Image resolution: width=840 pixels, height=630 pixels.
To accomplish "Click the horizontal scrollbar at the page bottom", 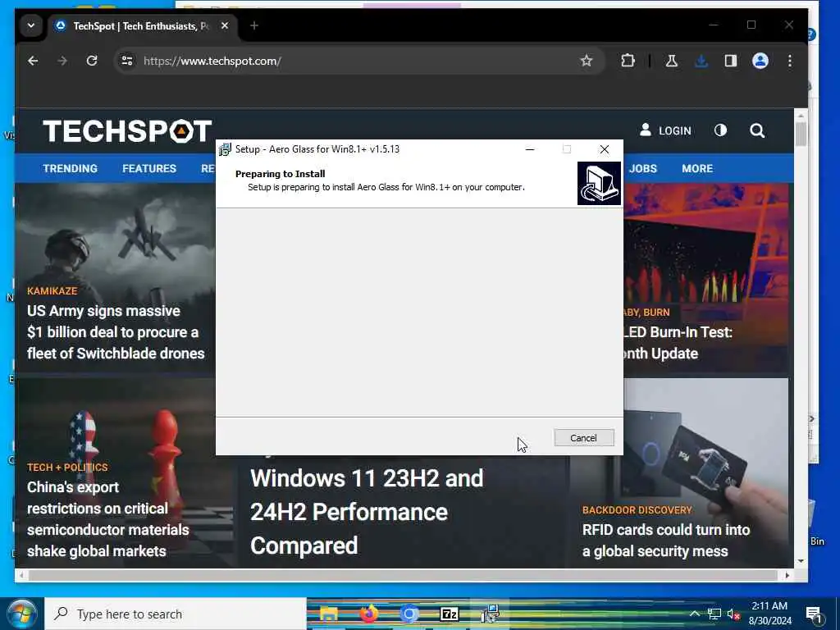I will (x=403, y=575).
